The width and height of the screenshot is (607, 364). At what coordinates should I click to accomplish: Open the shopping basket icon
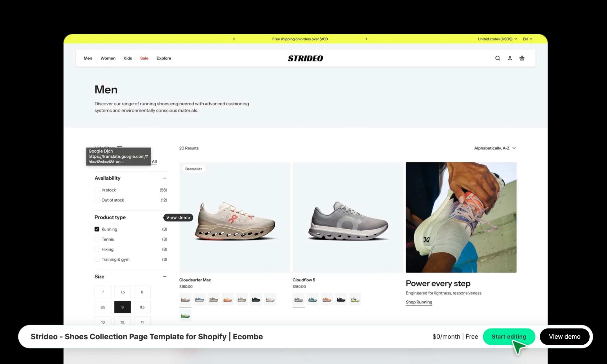(522, 58)
